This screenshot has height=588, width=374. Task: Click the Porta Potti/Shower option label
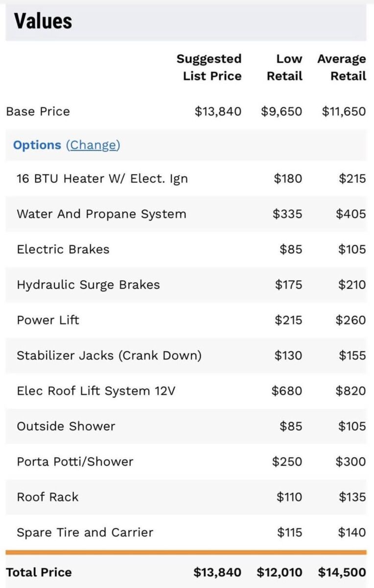click(75, 462)
